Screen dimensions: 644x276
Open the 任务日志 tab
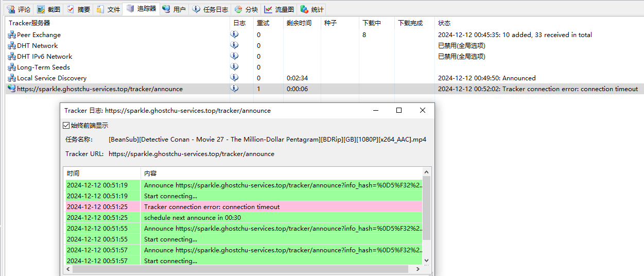click(210, 9)
